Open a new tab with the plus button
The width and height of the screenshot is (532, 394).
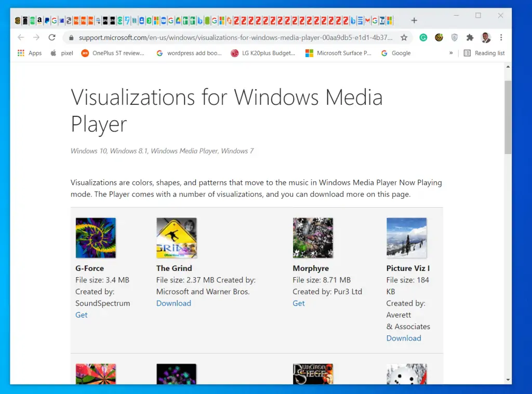(414, 20)
